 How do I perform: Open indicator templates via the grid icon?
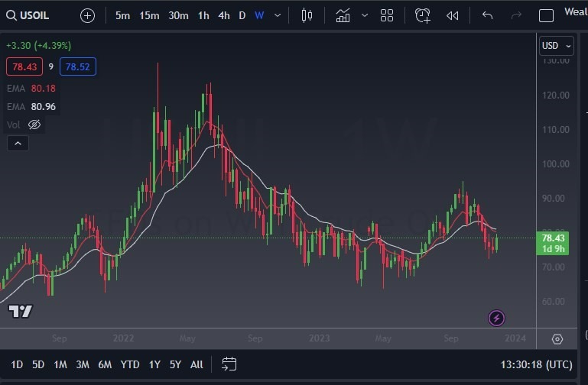[387, 16]
